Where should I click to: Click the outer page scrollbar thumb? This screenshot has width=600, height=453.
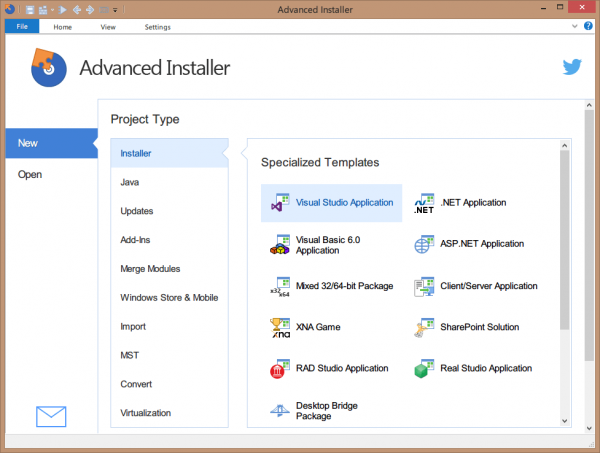[x=589, y=235]
